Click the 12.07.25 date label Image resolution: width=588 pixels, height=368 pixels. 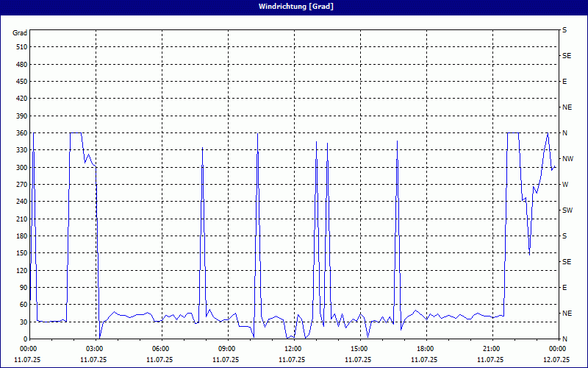[x=556, y=360]
